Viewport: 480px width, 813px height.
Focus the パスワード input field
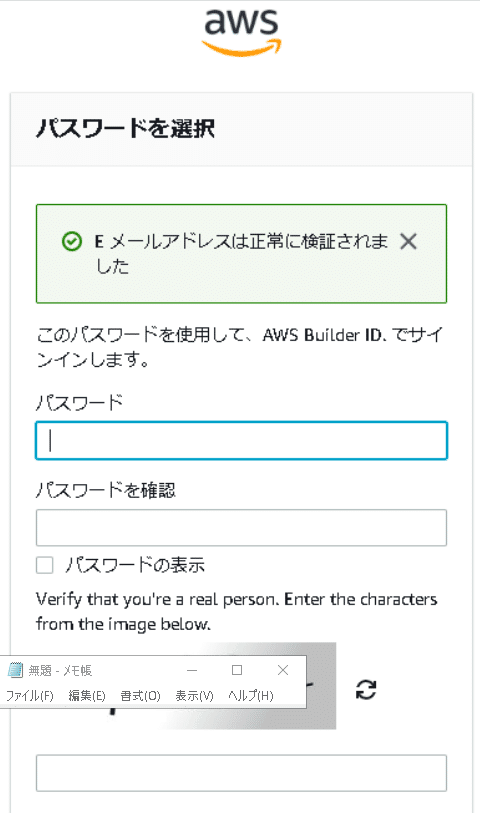tap(241, 441)
